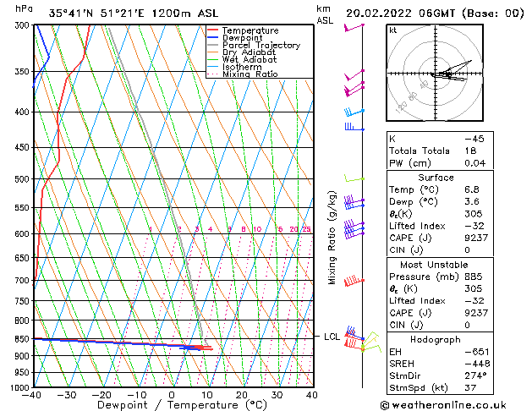
Task: Click the StmDir value '274°'
Action: coord(475,376)
